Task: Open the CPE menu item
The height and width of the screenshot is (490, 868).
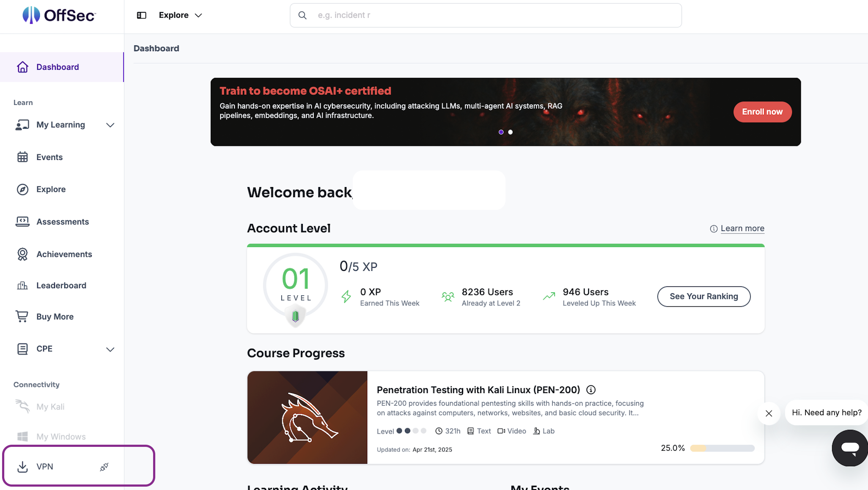Action: coord(44,349)
